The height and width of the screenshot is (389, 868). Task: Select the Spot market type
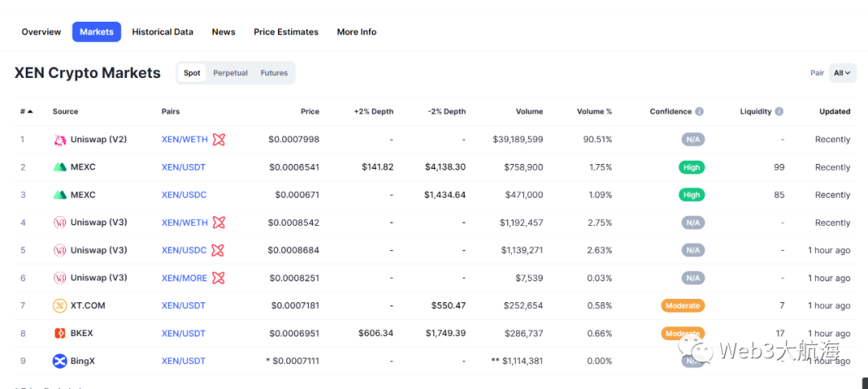(x=192, y=73)
